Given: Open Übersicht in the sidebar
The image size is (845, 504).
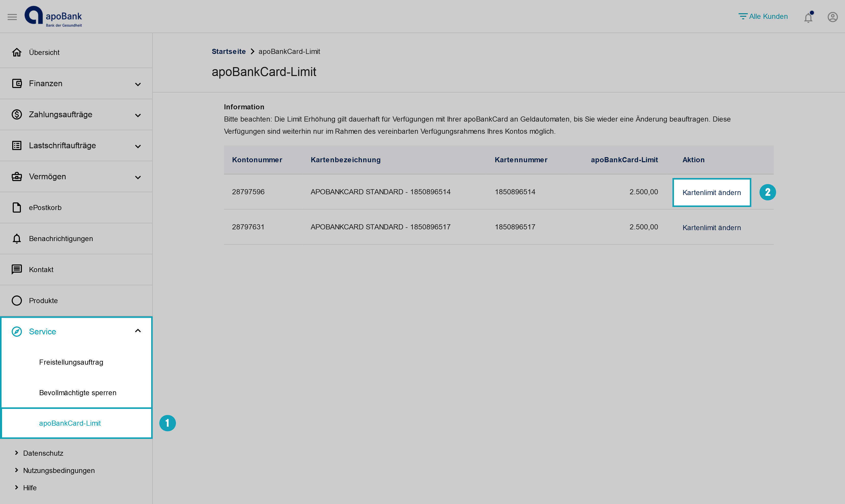Looking at the screenshot, I should click(x=76, y=52).
